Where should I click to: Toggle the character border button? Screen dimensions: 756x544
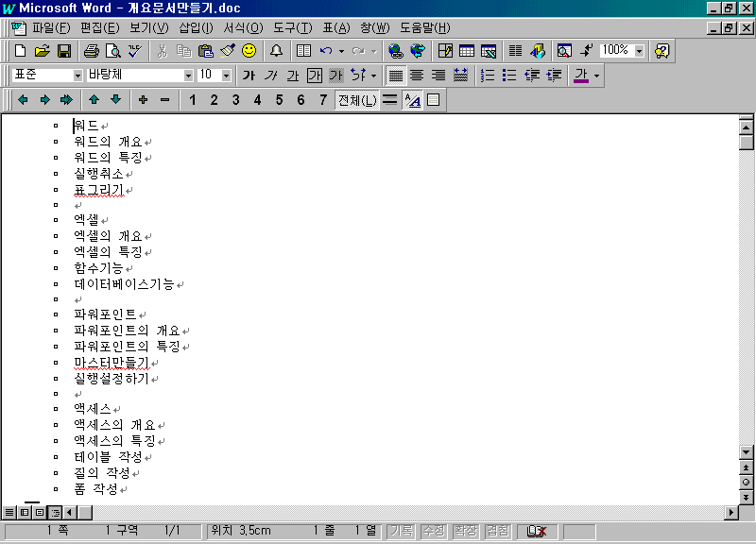coord(315,76)
